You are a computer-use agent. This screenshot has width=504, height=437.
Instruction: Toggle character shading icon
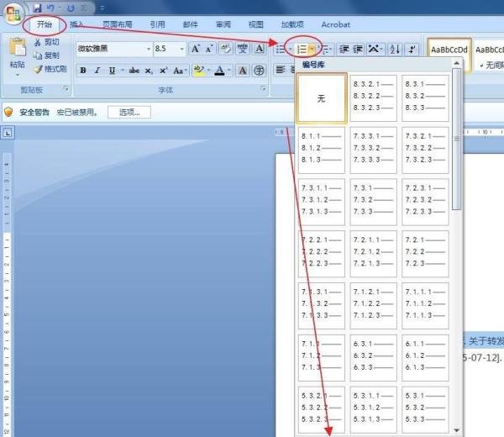coord(243,70)
